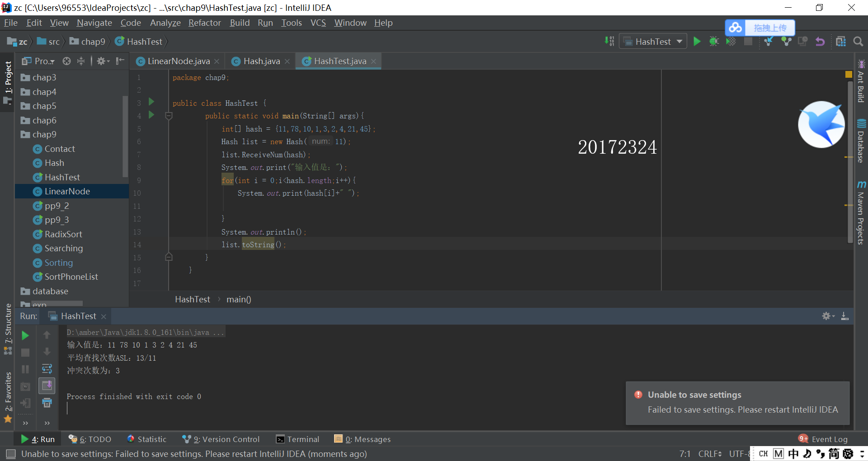Switch to Hash.java tab
Screen dimensions: 868x461
coord(261,61)
